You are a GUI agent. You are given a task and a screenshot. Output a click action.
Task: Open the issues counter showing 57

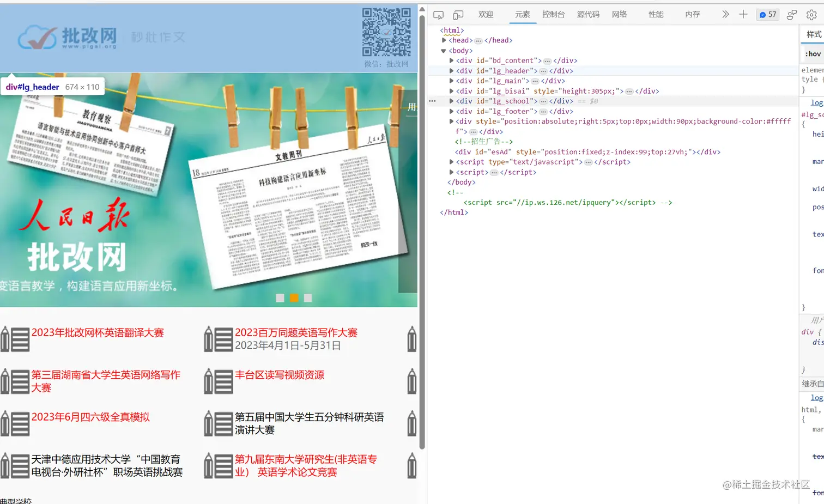click(x=768, y=15)
